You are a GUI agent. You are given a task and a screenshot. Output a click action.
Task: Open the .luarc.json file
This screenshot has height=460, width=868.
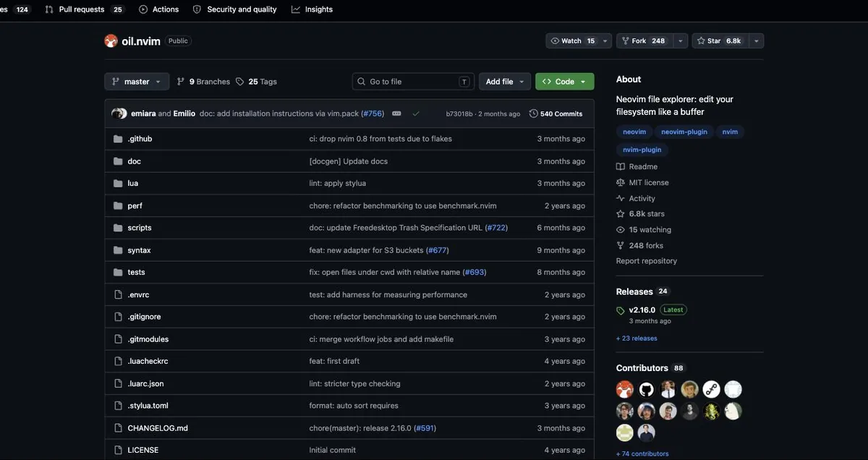tap(145, 383)
